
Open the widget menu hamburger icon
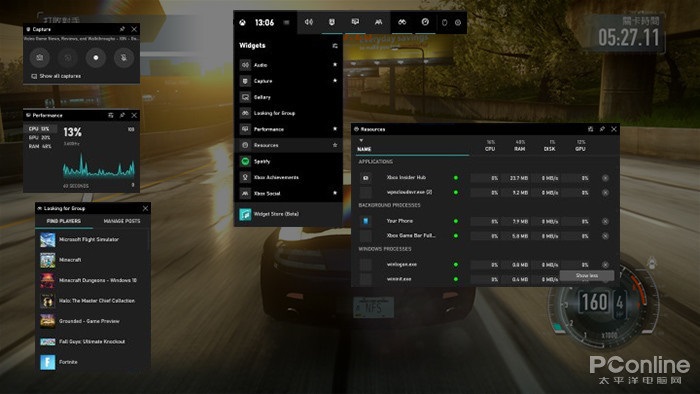coord(287,22)
